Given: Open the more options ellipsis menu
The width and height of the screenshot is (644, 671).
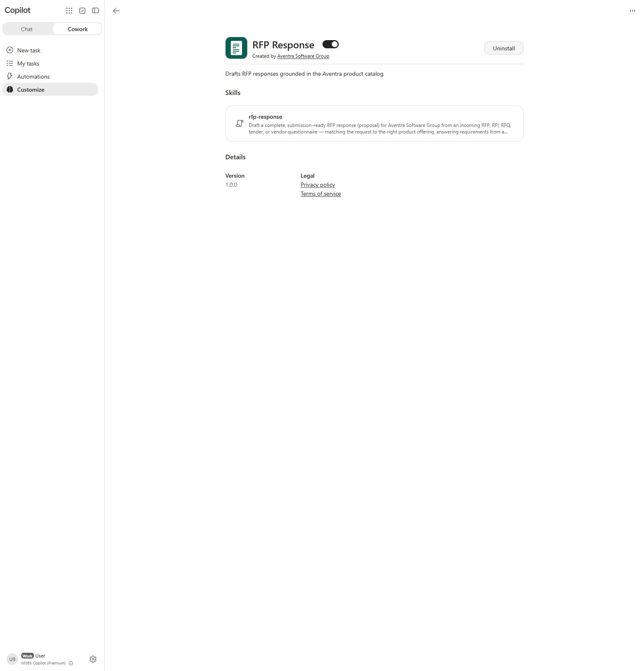Looking at the screenshot, I should (x=633, y=11).
